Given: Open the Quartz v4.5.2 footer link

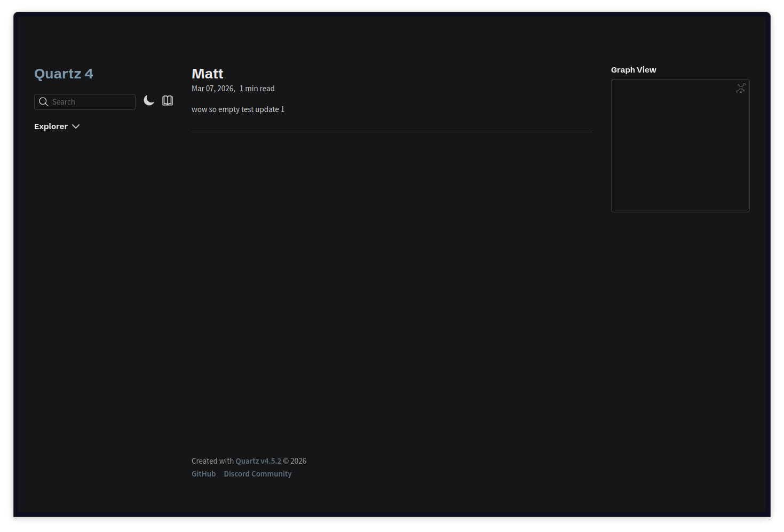Looking at the screenshot, I should [x=258, y=461].
